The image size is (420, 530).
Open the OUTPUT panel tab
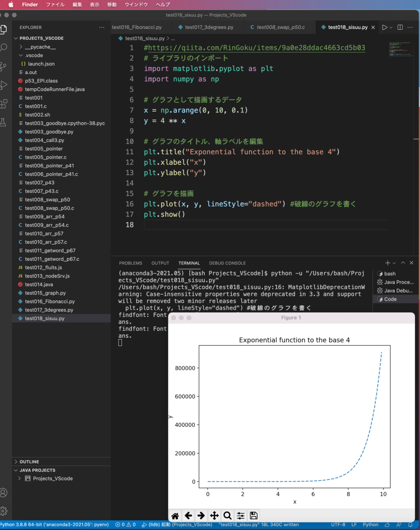[x=160, y=263]
